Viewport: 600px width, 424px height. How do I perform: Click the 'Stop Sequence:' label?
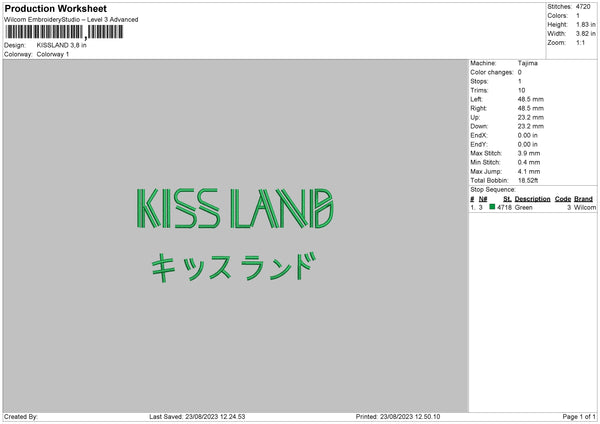pos(493,190)
